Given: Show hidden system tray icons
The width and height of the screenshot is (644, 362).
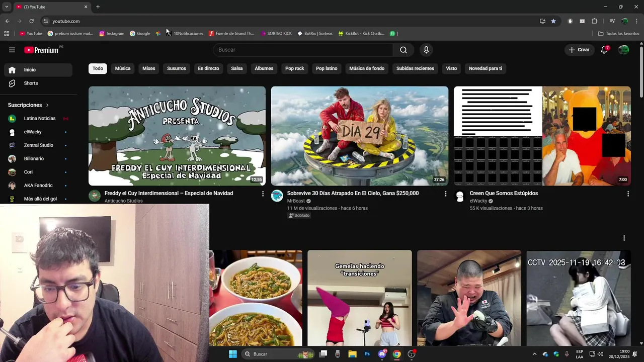Looking at the screenshot, I should tap(534, 354).
